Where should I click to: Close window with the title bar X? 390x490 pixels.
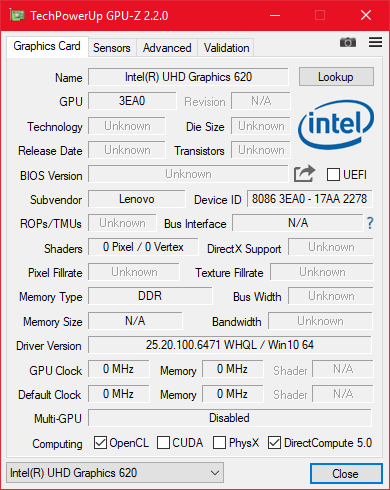pyautogui.click(x=366, y=15)
